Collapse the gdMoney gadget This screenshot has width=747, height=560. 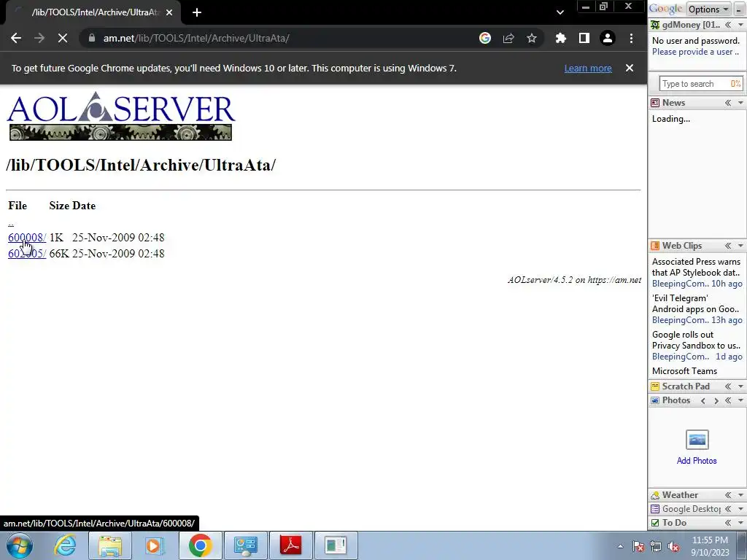coord(728,25)
